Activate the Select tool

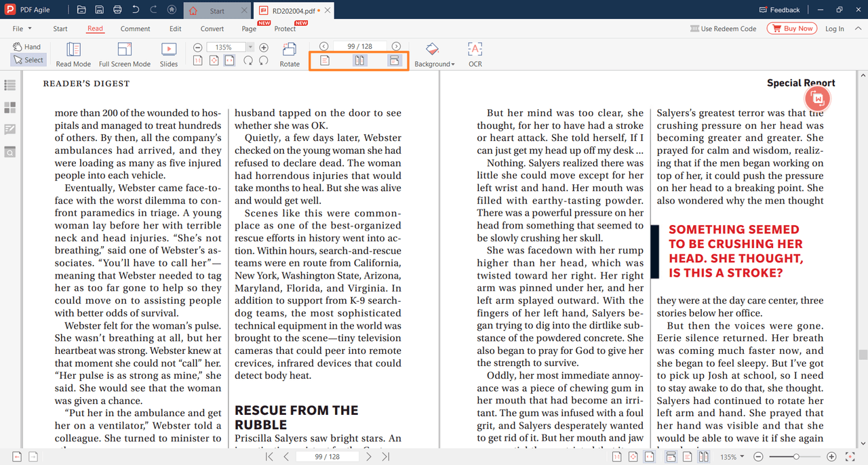(x=28, y=60)
